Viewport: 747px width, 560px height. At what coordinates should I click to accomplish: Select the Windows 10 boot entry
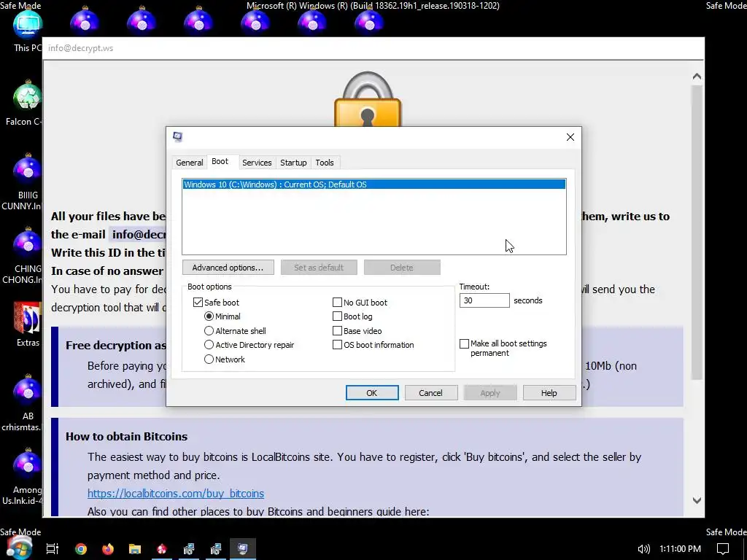374,184
